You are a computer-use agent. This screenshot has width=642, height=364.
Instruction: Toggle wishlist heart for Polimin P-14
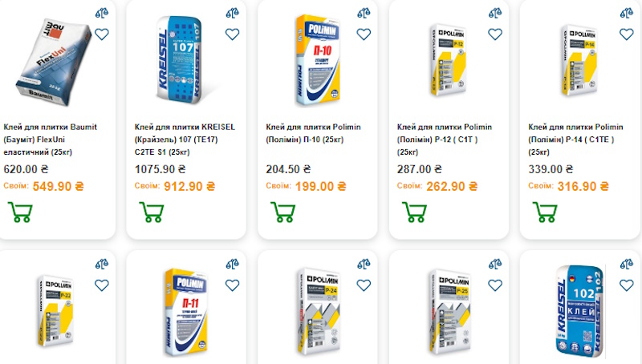pos(627,34)
